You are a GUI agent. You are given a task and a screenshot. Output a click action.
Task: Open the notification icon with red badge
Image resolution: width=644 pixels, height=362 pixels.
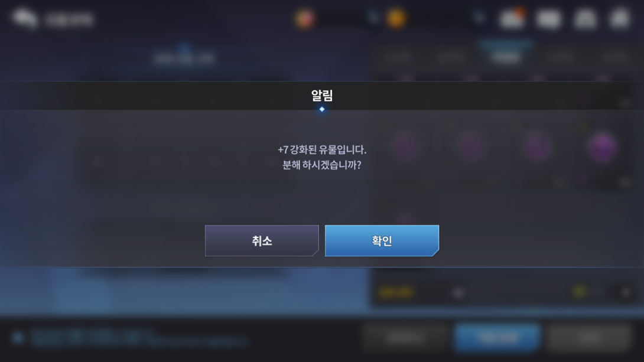[512, 18]
